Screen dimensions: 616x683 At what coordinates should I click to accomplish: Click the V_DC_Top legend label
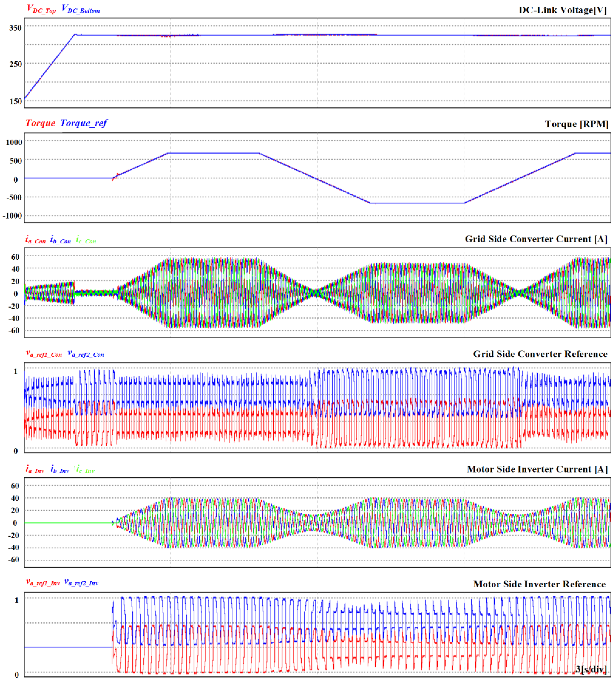tap(41, 9)
